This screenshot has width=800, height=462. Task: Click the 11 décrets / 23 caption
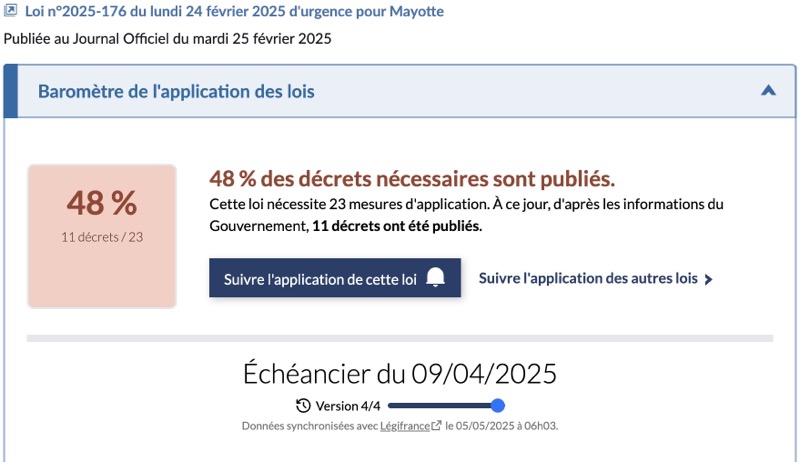tap(102, 237)
